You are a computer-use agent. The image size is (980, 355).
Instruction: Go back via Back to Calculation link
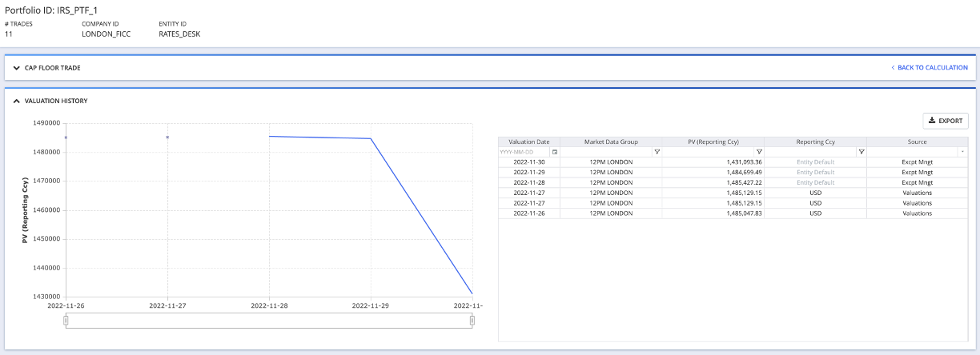929,68
